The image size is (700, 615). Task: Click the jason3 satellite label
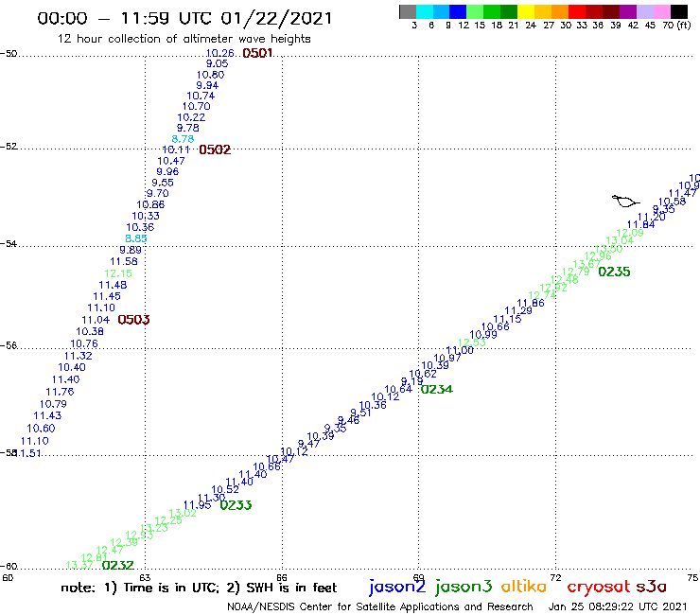point(464,587)
